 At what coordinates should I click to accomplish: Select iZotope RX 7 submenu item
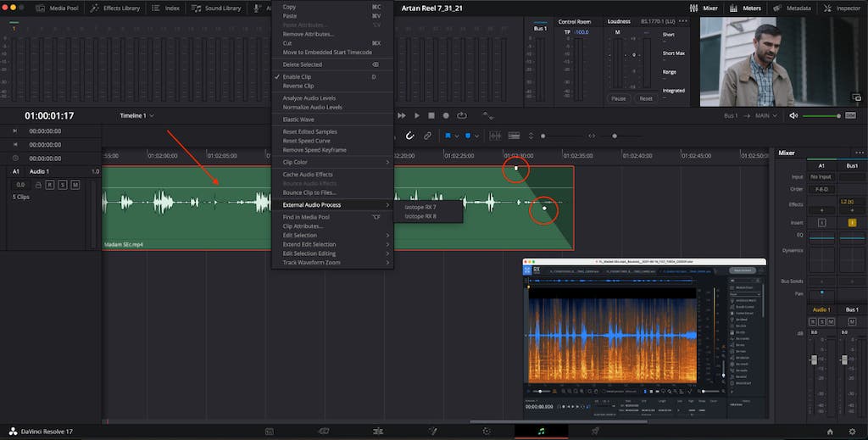[420, 207]
